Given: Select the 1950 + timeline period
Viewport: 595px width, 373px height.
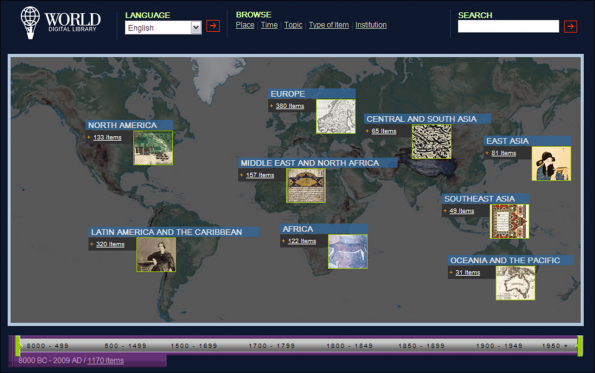Looking at the screenshot, I should 554,346.
